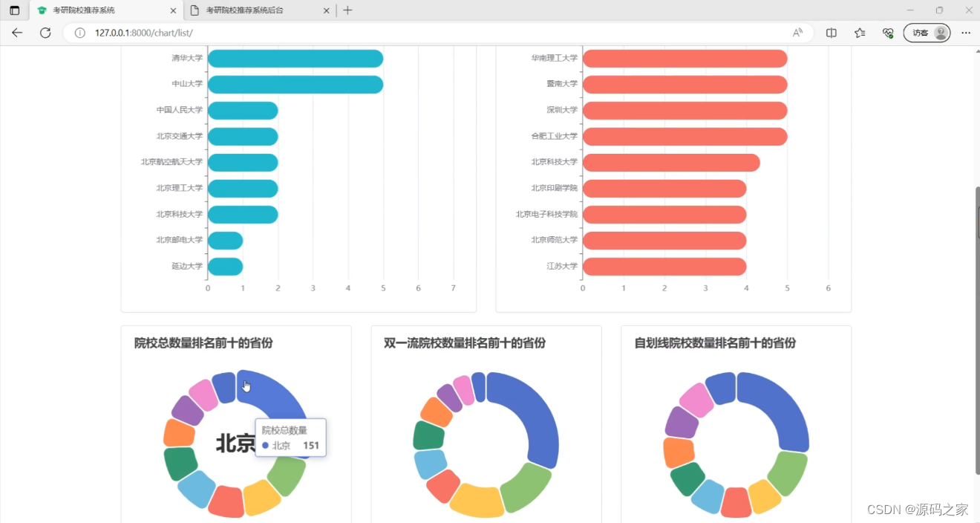Screen dimensions: 980x523
Task: Click the 北京印刷学院 axis label
Action: click(x=555, y=188)
